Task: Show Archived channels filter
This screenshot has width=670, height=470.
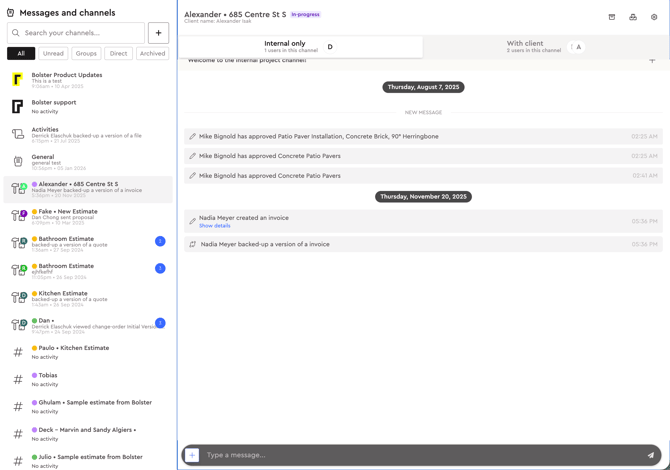Action: 152,53
